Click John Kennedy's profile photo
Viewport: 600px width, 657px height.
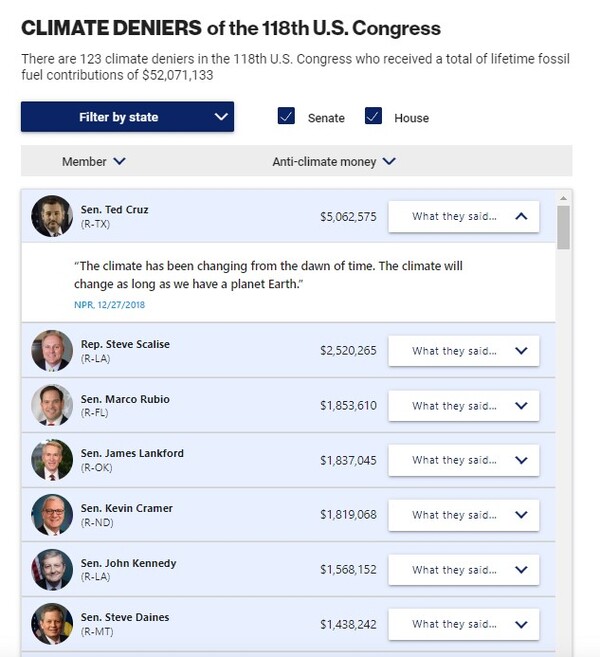[52, 569]
